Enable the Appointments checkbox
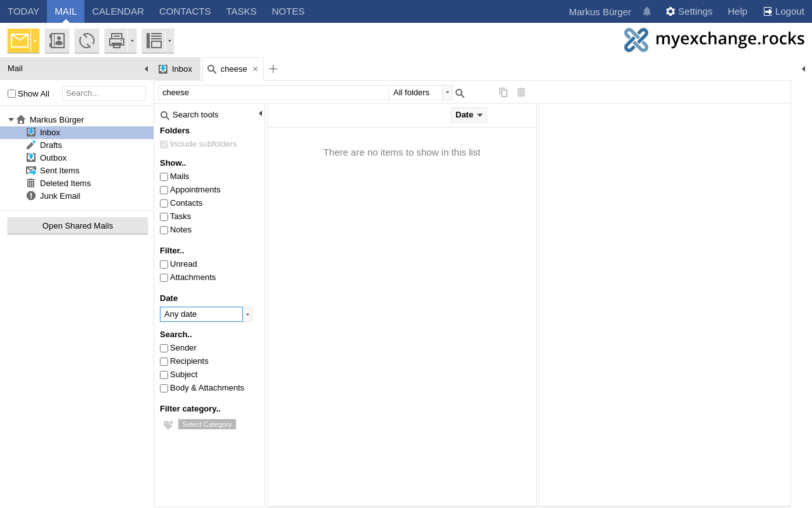Image resolution: width=812 pixels, height=508 pixels. pyautogui.click(x=164, y=190)
